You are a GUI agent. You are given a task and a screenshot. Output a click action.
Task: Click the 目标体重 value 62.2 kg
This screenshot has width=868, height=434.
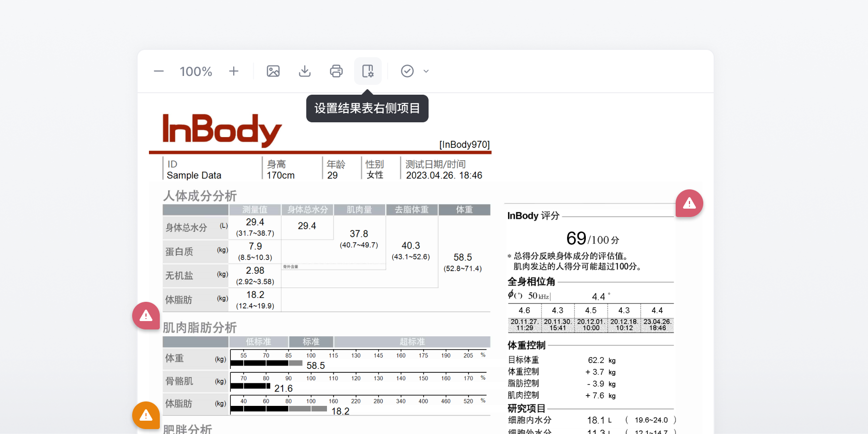tap(602, 360)
